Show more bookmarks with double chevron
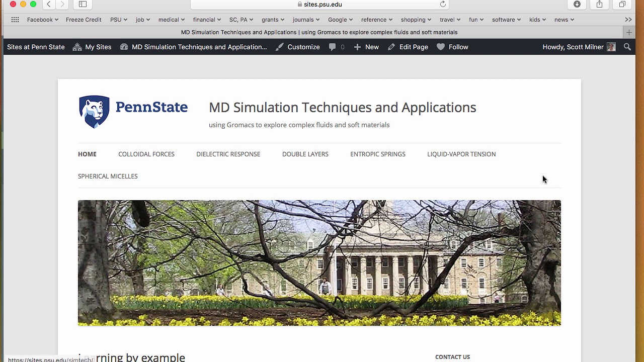This screenshot has width=644, height=362. click(628, 20)
